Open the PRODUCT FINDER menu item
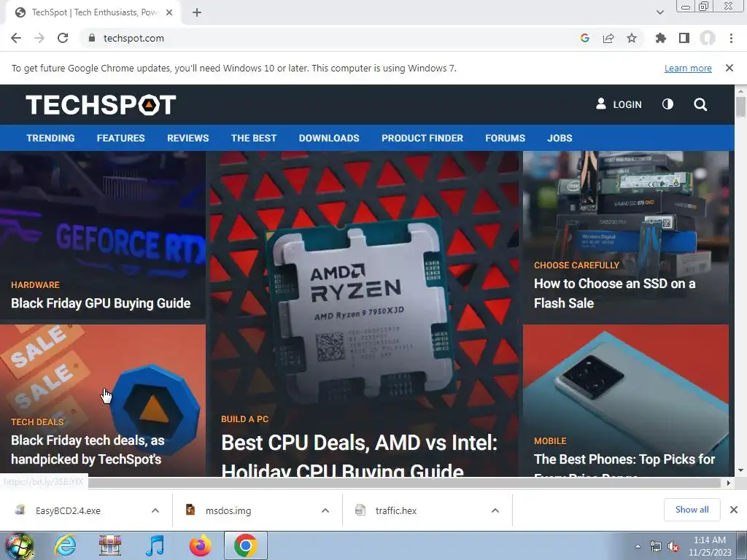 [x=422, y=138]
